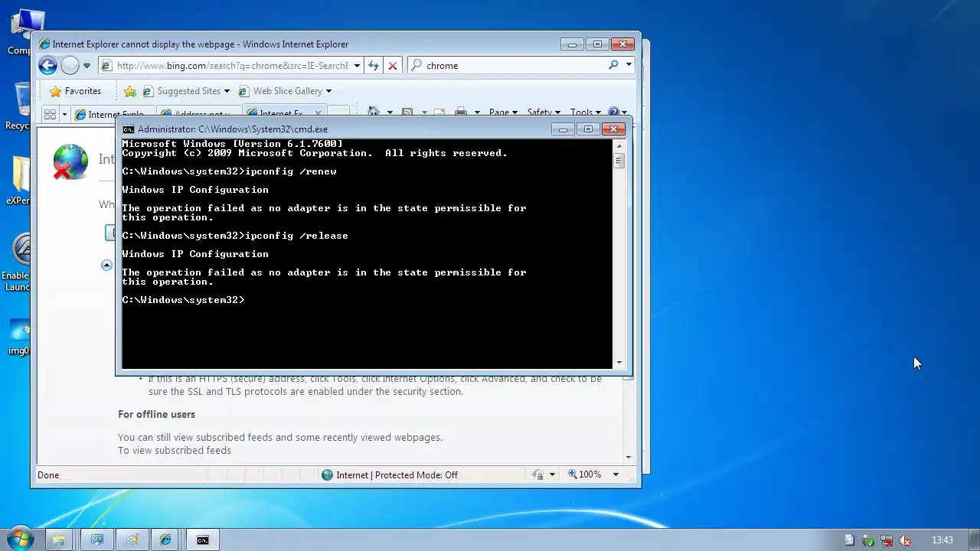Expand the Web Slice Gallery dropdown
The image size is (980, 551).
point(328,91)
